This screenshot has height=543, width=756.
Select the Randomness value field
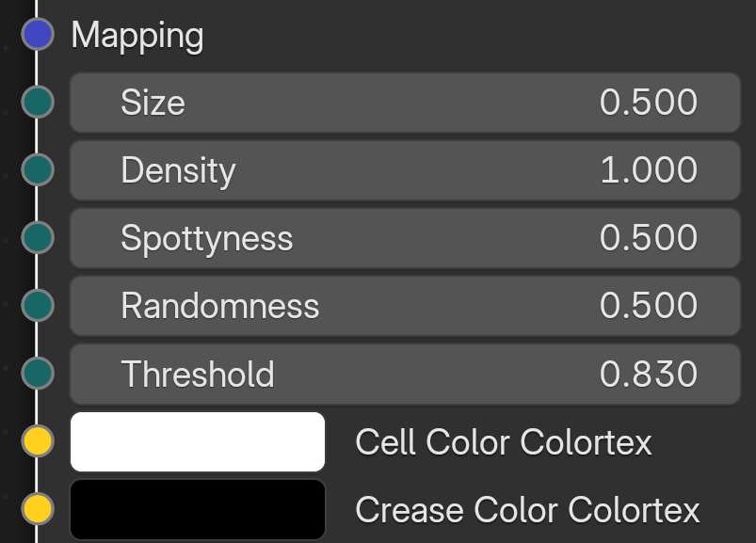coord(405,306)
